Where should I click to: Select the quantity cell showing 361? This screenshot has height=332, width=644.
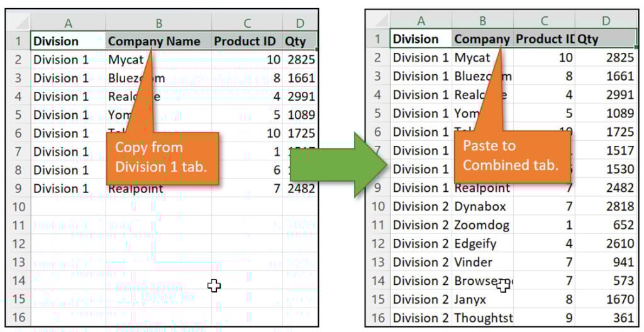tap(605, 318)
